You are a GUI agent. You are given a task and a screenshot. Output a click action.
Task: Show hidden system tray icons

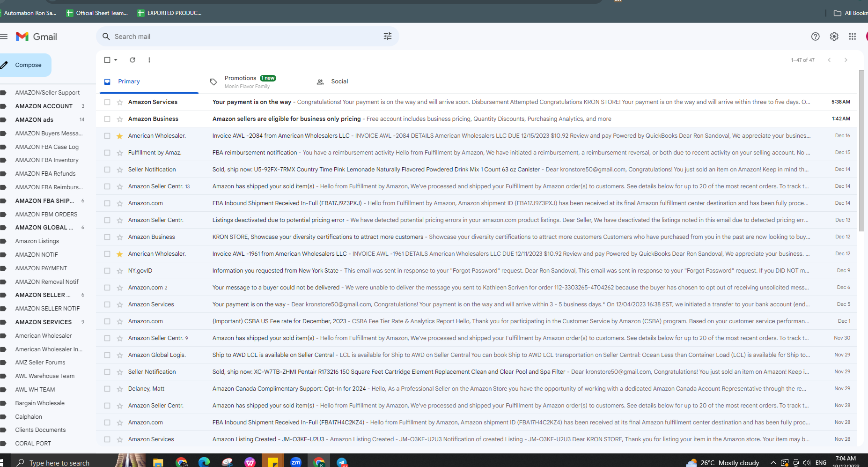(773, 463)
